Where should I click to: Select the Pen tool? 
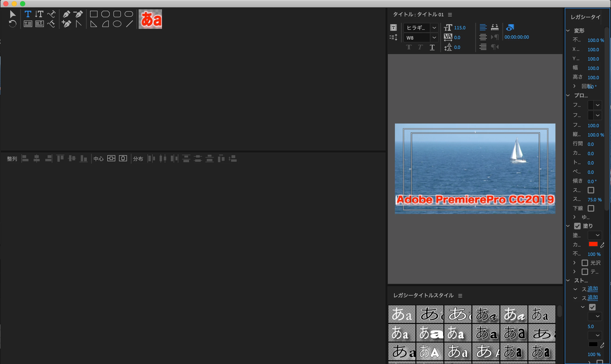(x=66, y=14)
